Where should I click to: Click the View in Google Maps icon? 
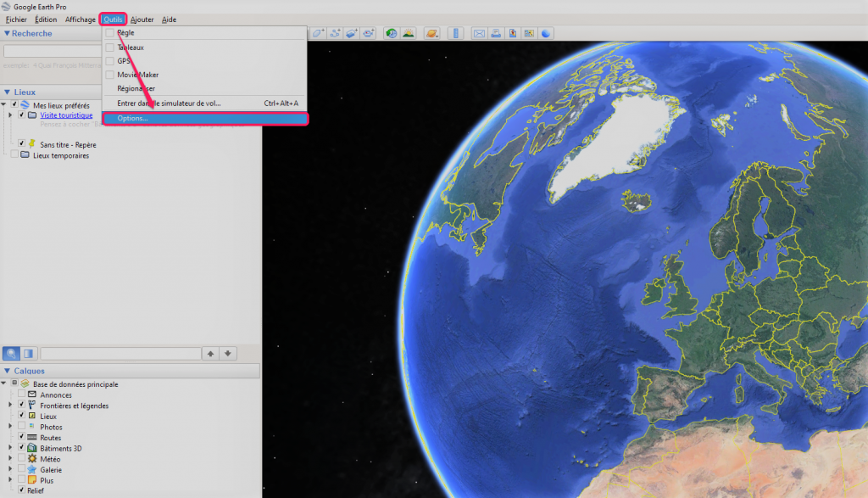pyautogui.click(x=529, y=33)
